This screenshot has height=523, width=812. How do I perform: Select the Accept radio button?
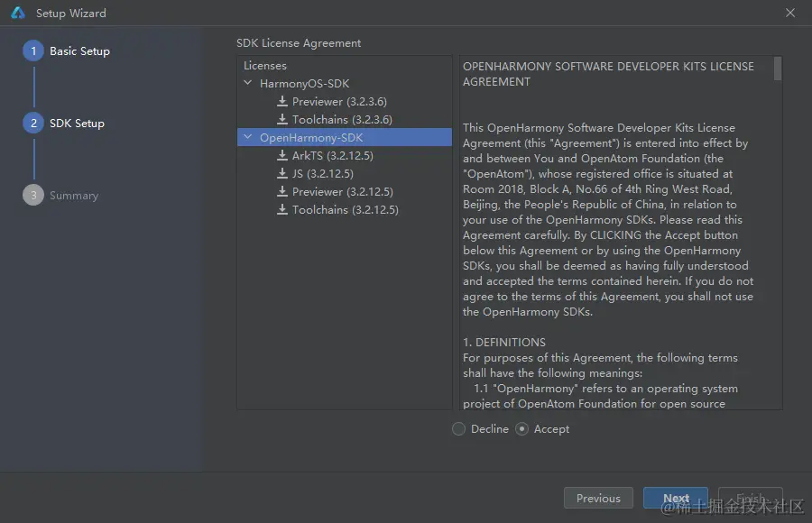pyautogui.click(x=522, y=428)
